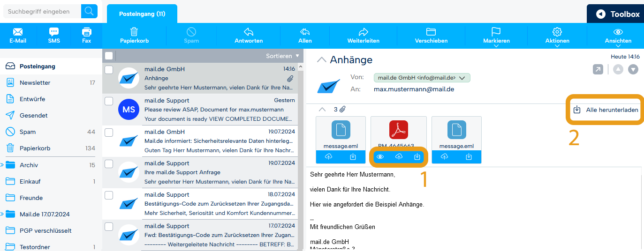
Task: Click Antworten to reply
Action: point(249,36)
